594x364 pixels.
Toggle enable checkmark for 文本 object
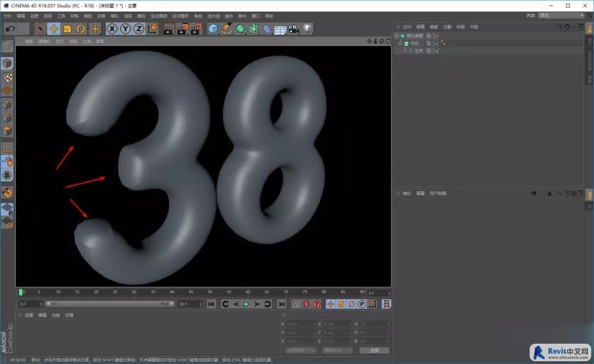[x=437, y=51]
